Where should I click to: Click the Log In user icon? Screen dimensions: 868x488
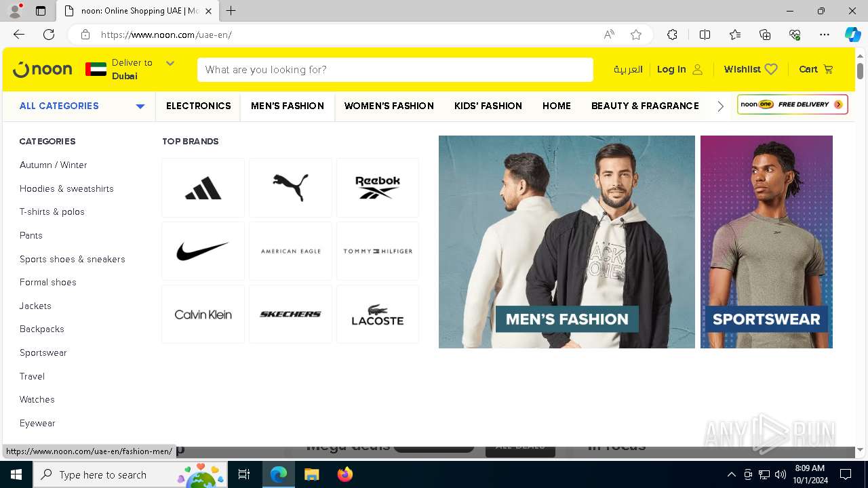(x=698, y=69)
